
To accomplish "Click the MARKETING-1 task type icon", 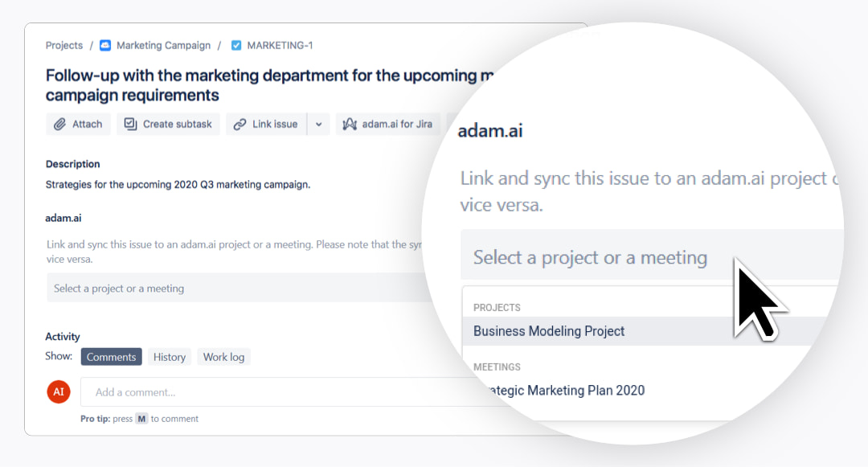I will (236, 45).
